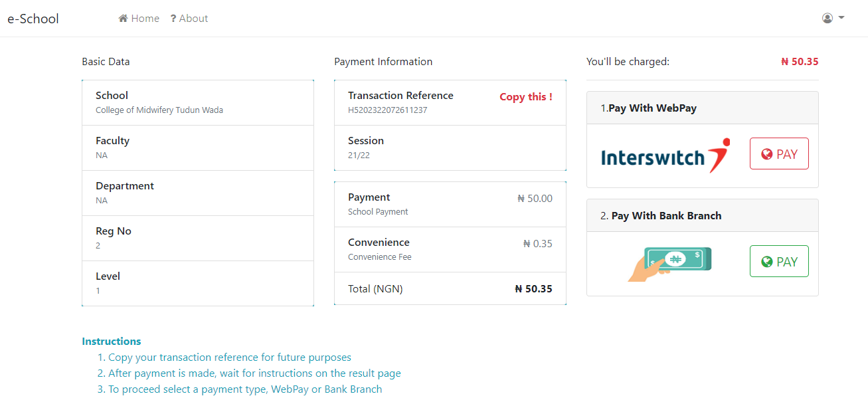Click globe icon on green PAY button

(767, 262)
